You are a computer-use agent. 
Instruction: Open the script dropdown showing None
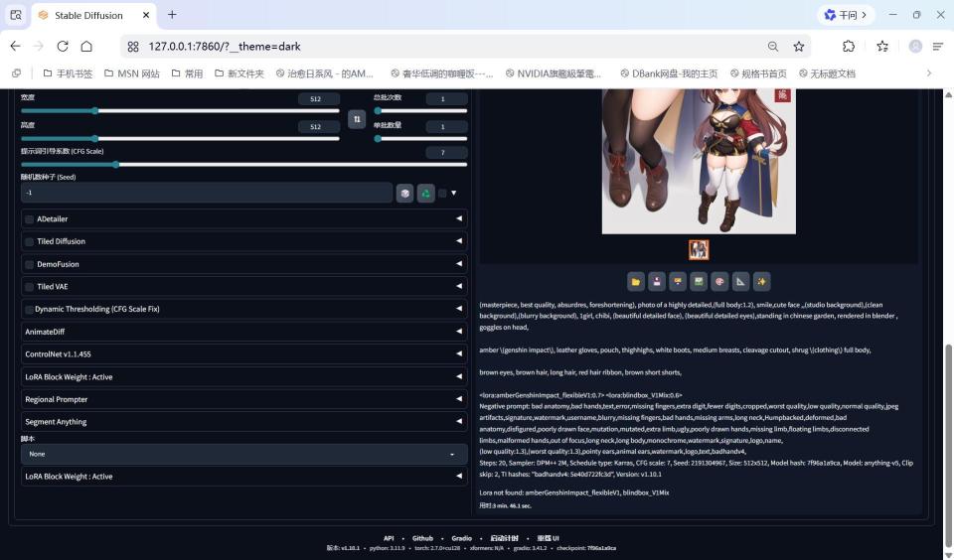(244, 454)
